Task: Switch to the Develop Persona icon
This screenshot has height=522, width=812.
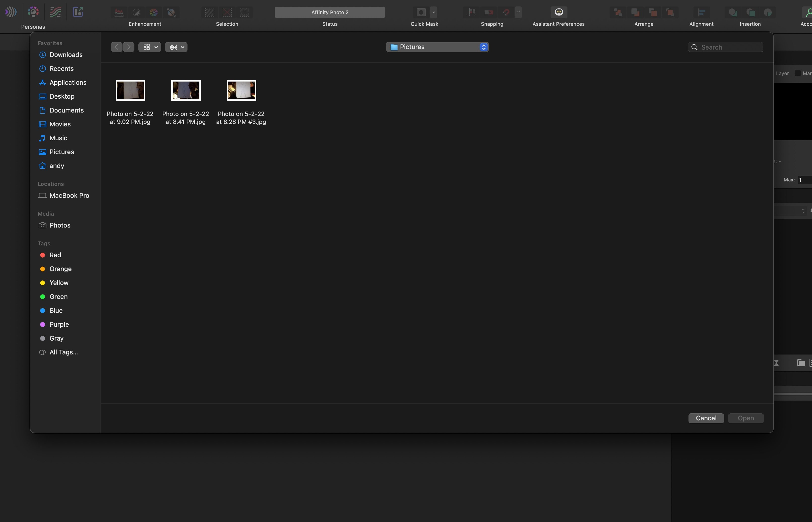Action: 33,12
